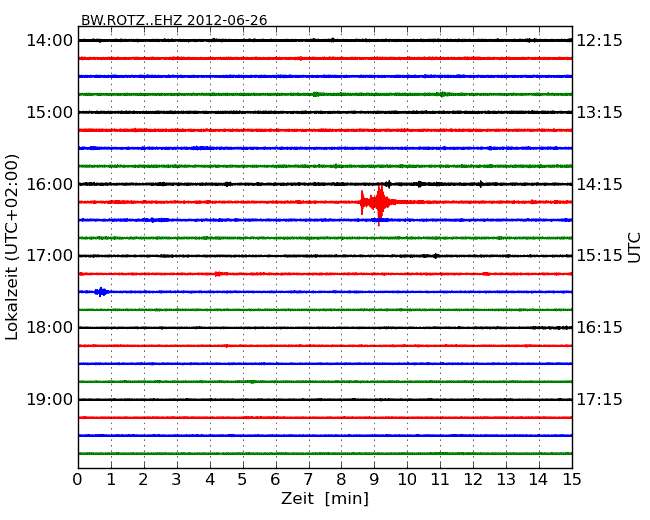The height and width of the screenshot is (520, 650).
Task: Select x-axis tick label 3
Action: point(177,480)
